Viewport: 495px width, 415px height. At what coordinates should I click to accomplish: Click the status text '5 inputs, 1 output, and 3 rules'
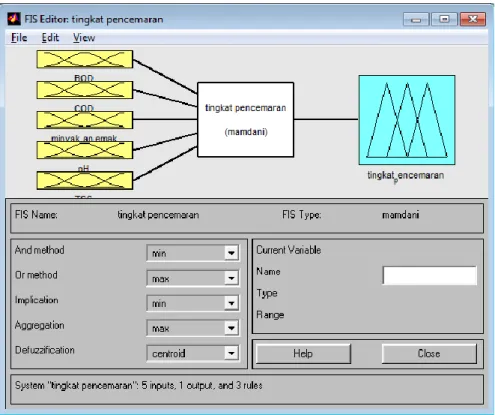pyautogui.click(x=202, y=386)
